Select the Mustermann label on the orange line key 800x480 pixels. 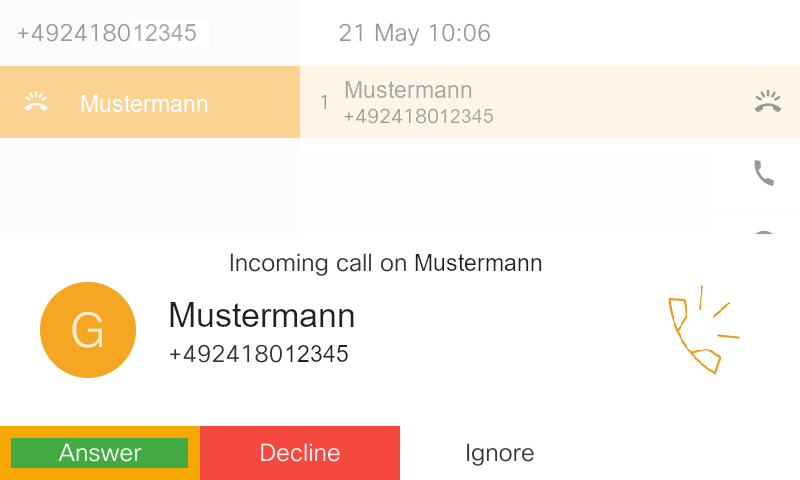point(144,103)
